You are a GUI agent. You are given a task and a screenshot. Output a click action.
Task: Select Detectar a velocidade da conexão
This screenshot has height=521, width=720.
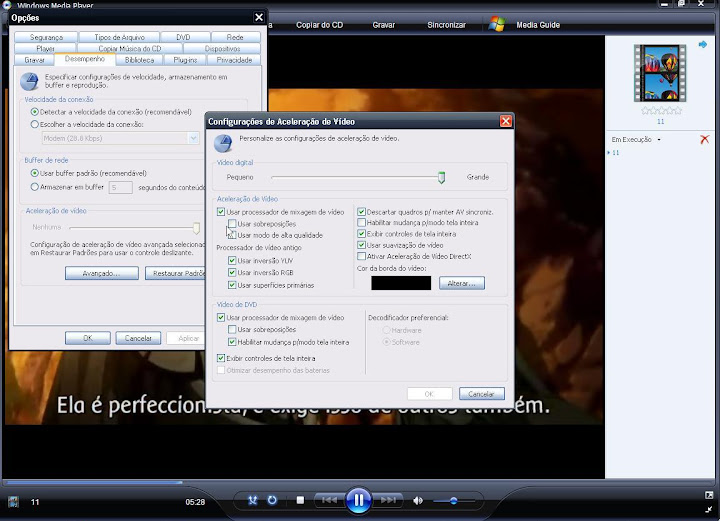coord(34,112)
